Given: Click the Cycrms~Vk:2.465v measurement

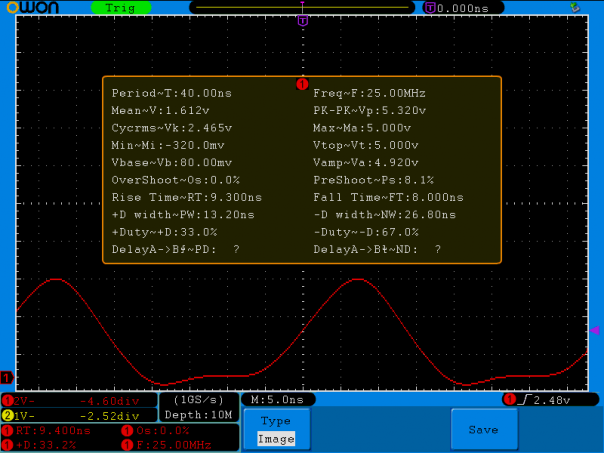Looking at the screenshot, I should 172,128.
